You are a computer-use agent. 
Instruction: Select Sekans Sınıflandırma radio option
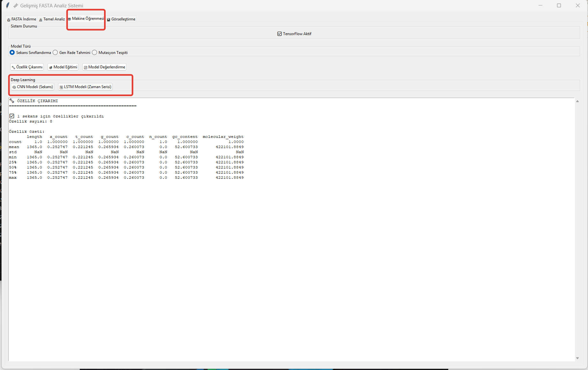(12, 52)
